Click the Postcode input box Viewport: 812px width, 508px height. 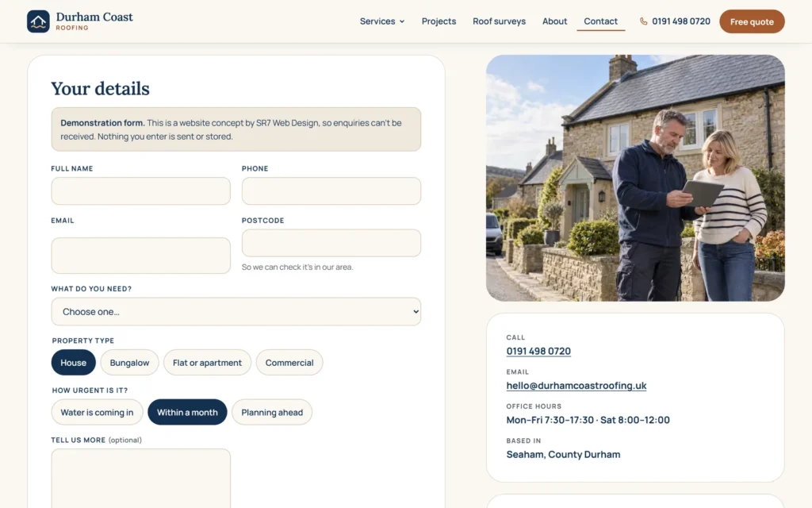(331, 243)
